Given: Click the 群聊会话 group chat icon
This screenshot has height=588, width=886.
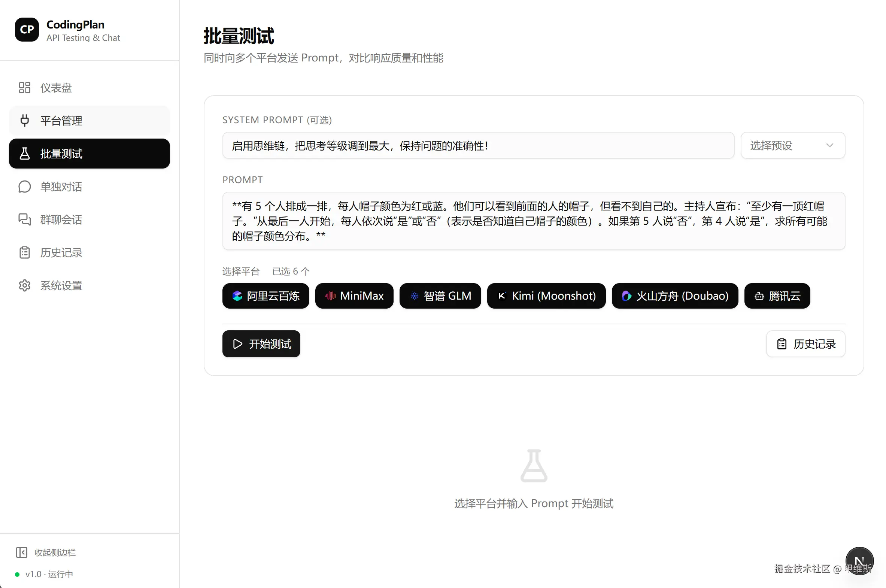Looking at the screenshot, I should pyautogui.click(x=24, y=220).
